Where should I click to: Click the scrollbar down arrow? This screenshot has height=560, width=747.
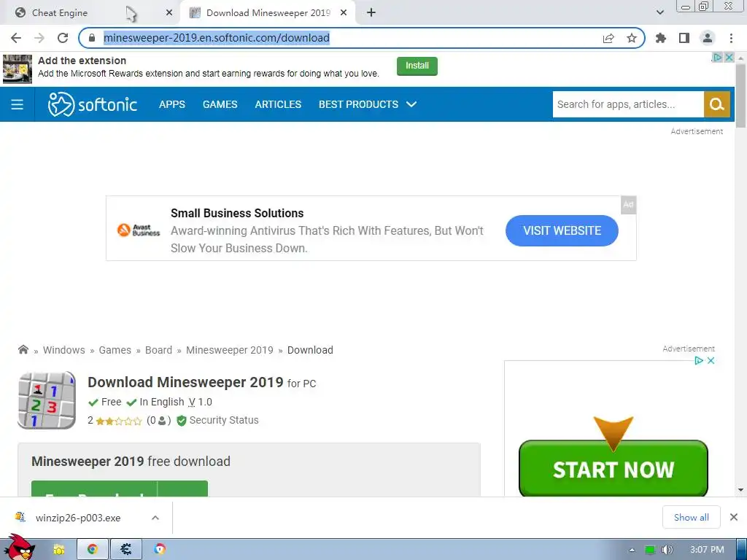[x=740, y=490]
